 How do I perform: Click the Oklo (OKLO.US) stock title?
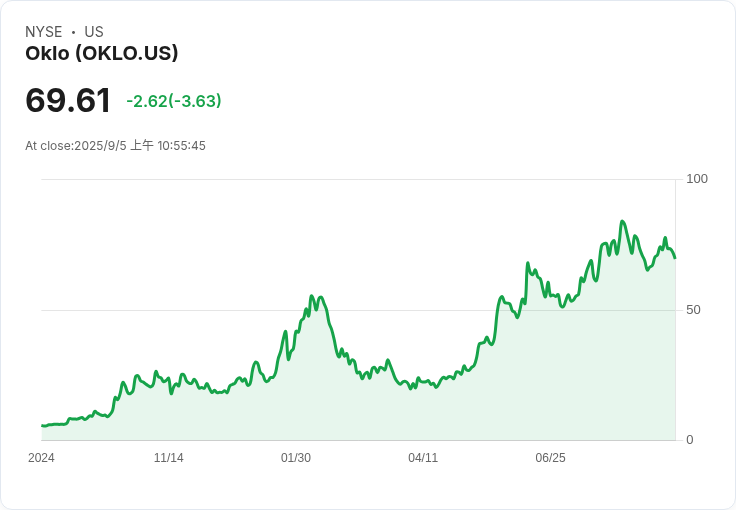(102, 53)
